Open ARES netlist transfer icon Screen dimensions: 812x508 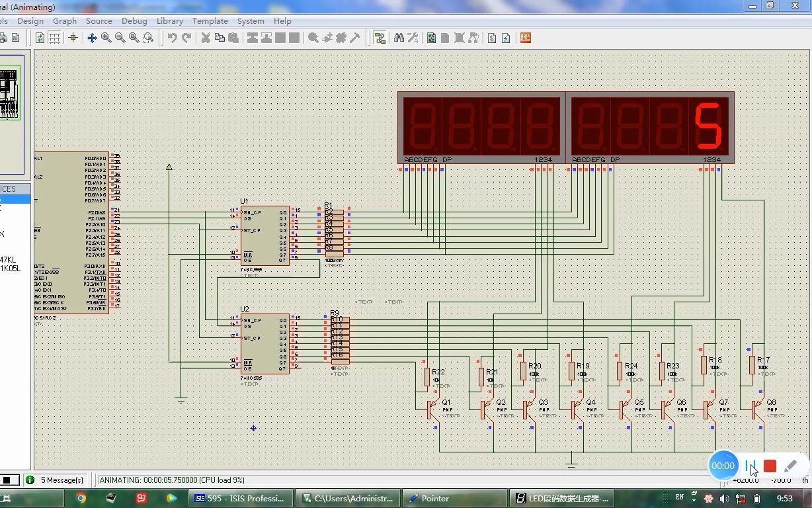(526, 38)
